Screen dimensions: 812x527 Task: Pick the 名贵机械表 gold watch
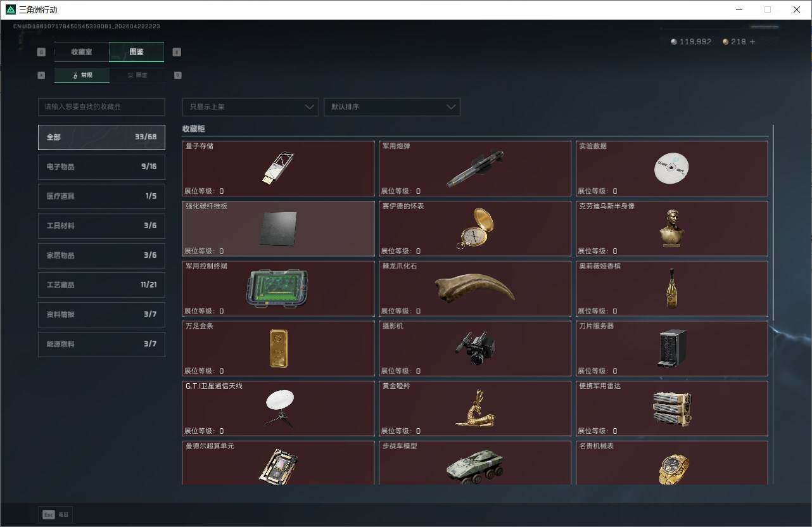(672, 463)
